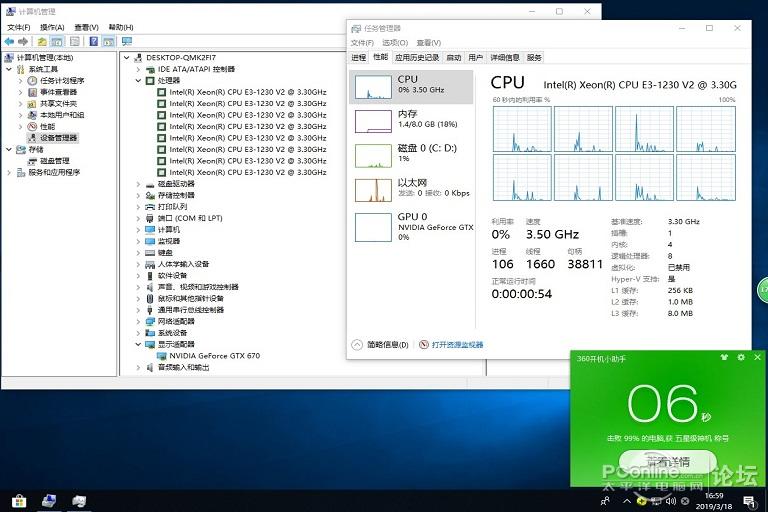
Task: Click the volume speaker tray icon
Action: (671, 501)
